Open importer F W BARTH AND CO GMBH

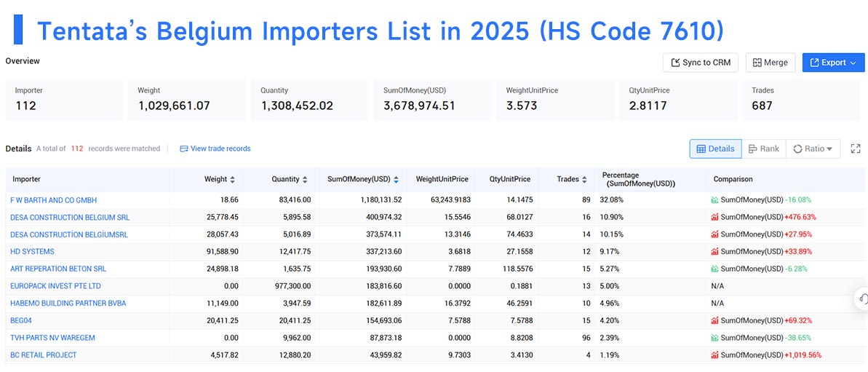53,200
